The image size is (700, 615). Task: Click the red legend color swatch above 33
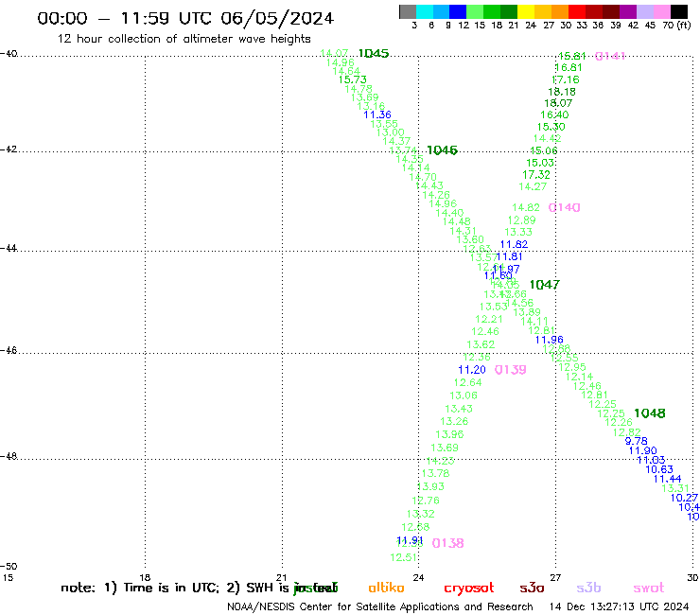pyautogui.click(x=577, y=11)
